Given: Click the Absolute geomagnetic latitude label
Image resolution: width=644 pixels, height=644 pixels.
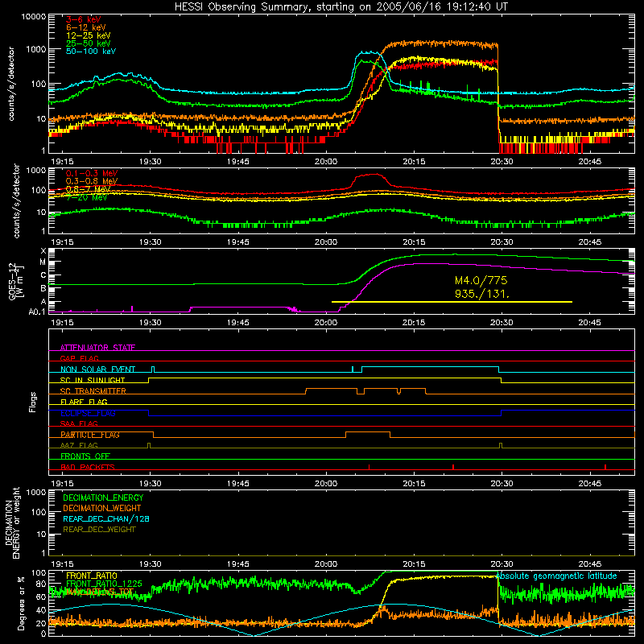Looking at the screenshot, I should pos(557,576).
